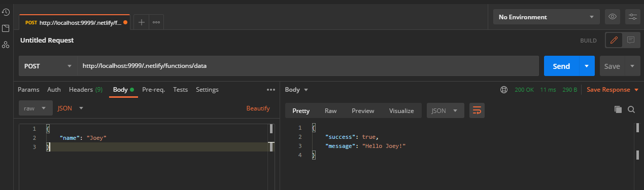Select the Raw response view
Viewport: 644px width, 190px height.
[x=330, y=110]
